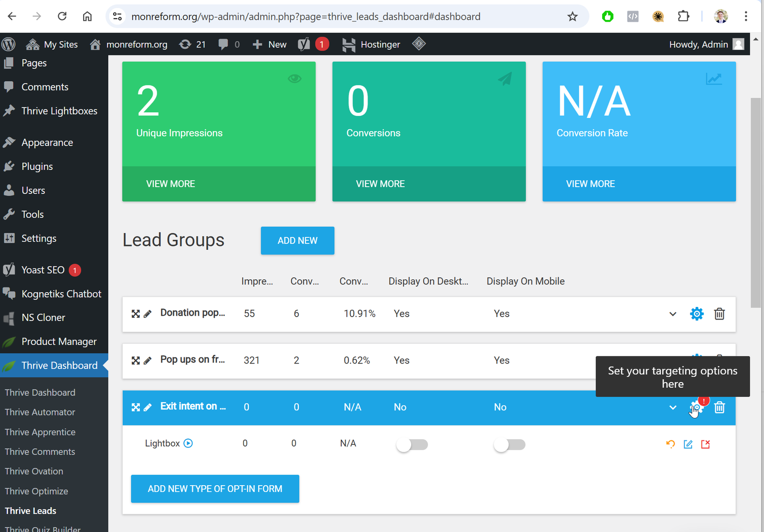Click ADD NEW TYPE OF OPT-IN FORM
Viewport: 764px width, 532px height.
coord(215,489)
